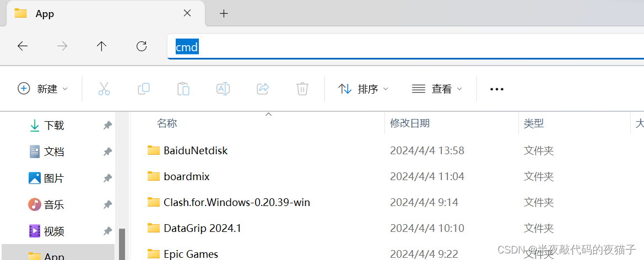Close the App tab
Screen dimensions: 644x260
point(187,14)
